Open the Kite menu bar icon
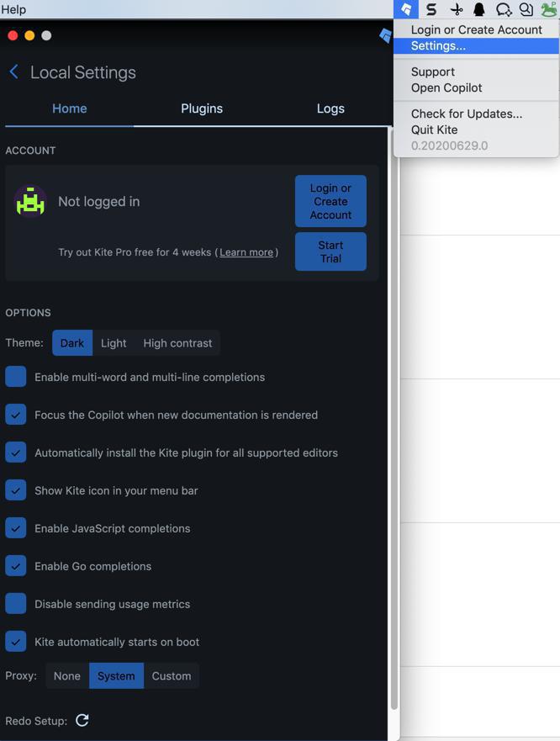This screenshot has height=741, width=560. coord(405,9)
